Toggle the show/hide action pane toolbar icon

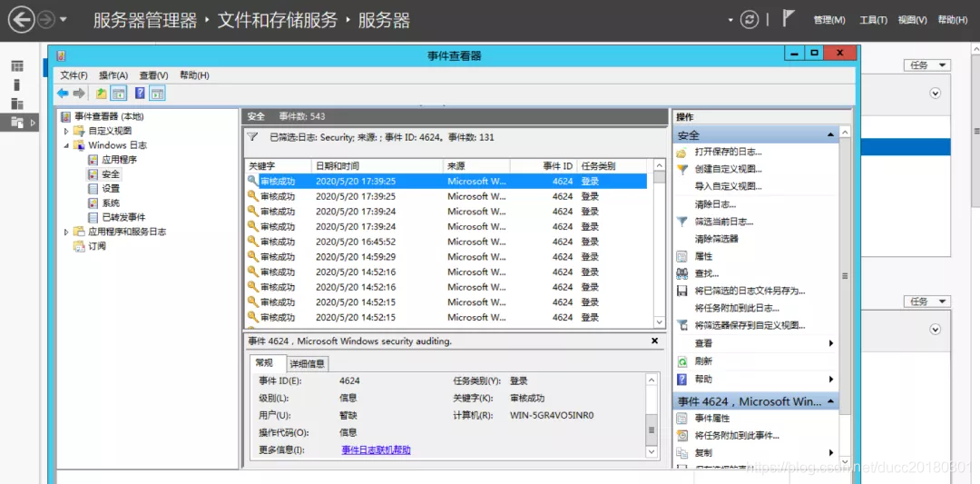coord(158,94)
